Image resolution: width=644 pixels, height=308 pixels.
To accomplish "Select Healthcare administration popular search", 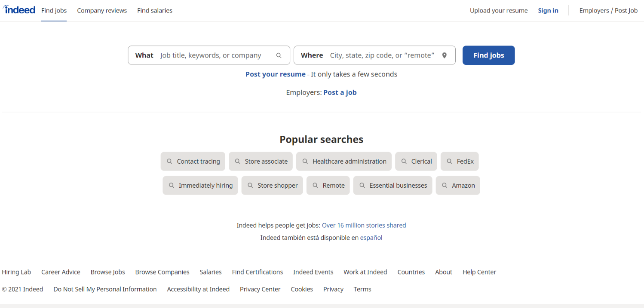I will pyautogui.click(x=344, y=162).
